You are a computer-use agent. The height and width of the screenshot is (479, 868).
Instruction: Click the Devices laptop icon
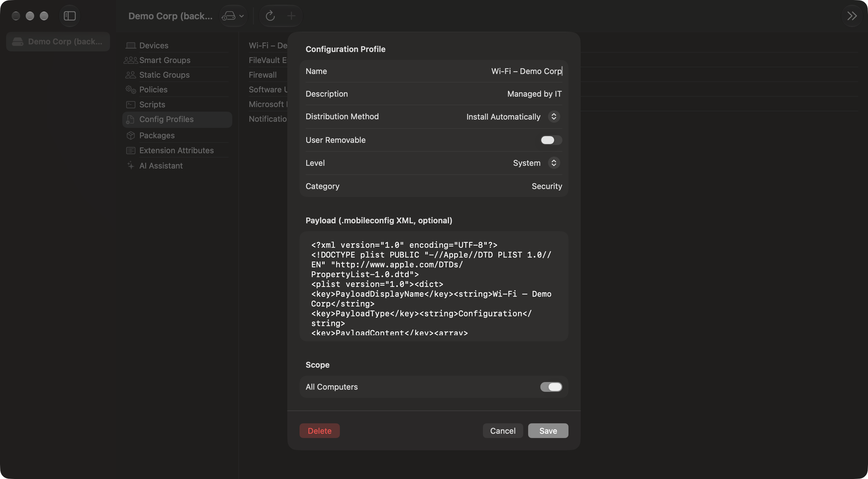[x=131, y=45]
